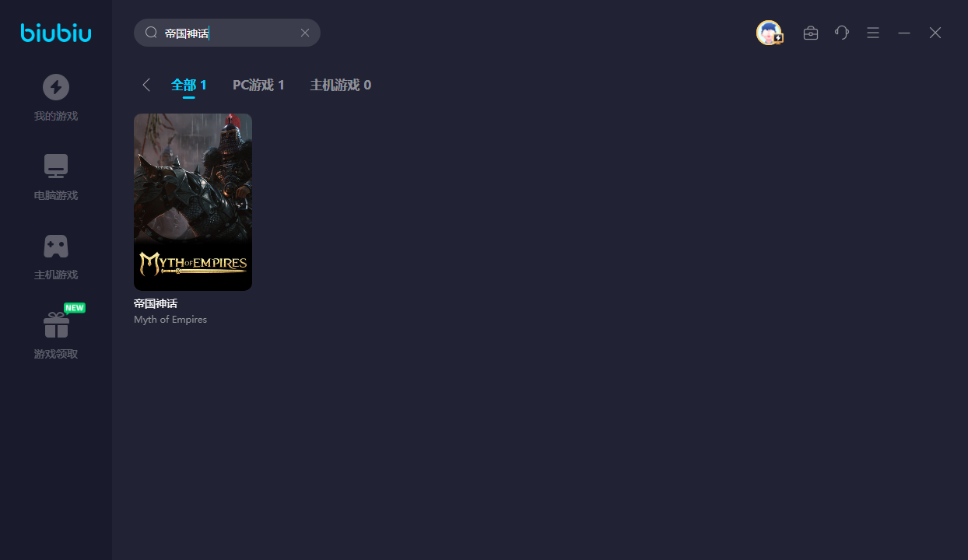This screenshot has width=968, height=560.
Task: Go to 电脑游戏 PC games sidebar section
Action: (x=56, y=166)
